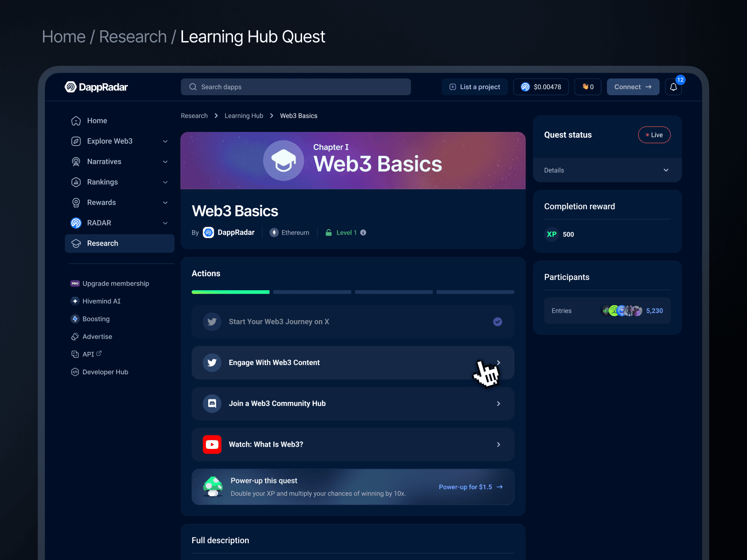Click the List a project button
Image resolution: width=747 pixels, height=560 pixels.
click(474, 87)
